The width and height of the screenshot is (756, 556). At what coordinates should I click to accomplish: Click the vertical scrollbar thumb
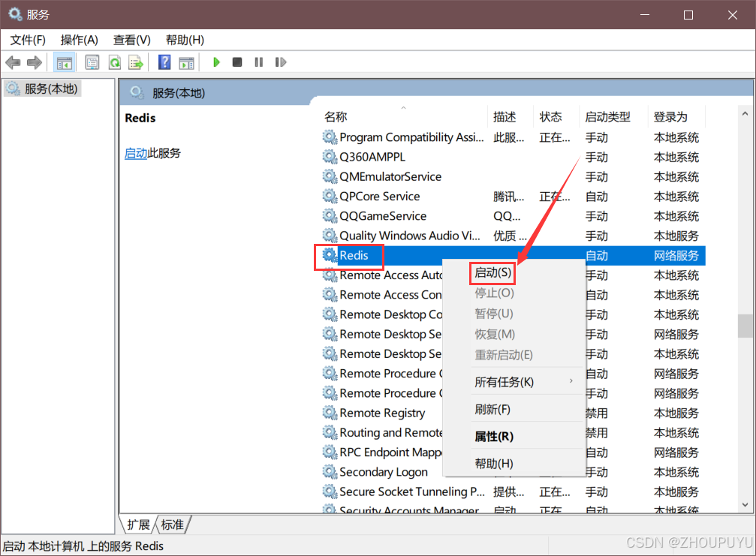(745, 326)
